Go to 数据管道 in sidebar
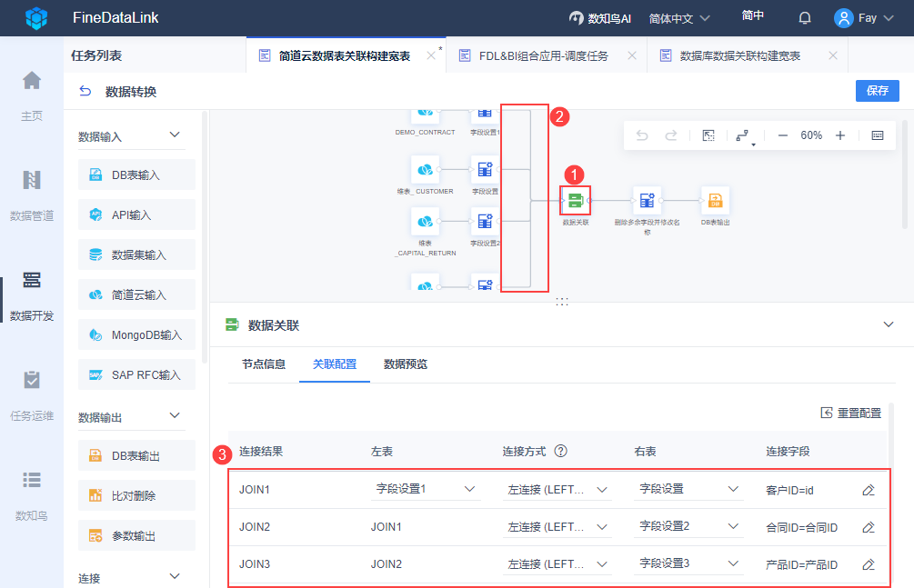Screen dimensions: 914x588 [32, 194]
